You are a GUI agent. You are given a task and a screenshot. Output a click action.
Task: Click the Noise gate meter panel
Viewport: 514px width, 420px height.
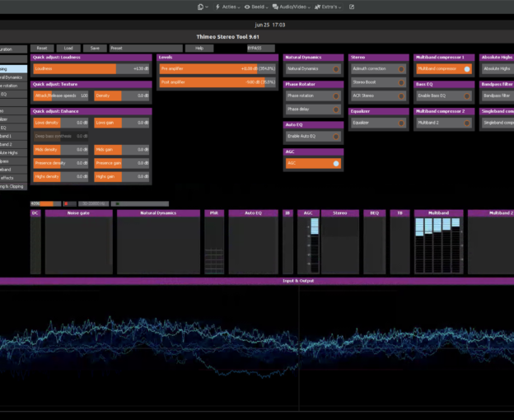point(79,242)
